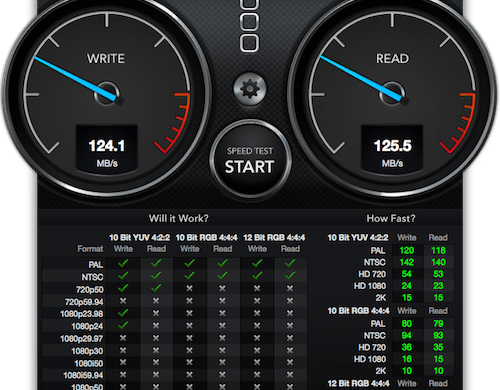Select the 1080p30 format row label

[x=87, y=351]
